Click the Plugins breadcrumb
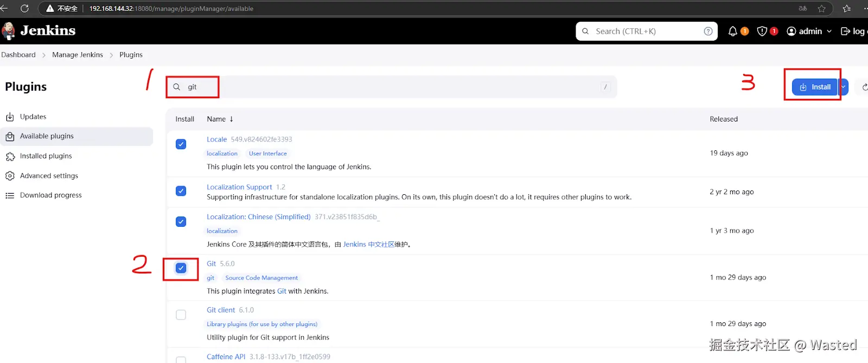Viewport: 868px width, 363px height. point(131,55)
